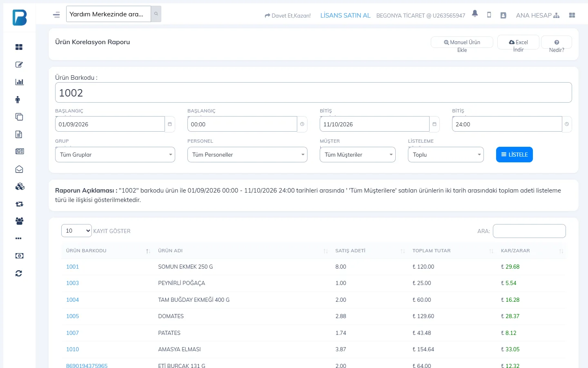The width and height of the screenshot is (588, 368).
Task: Click the newspaper icon in sidebar
Action: [19, 151]
